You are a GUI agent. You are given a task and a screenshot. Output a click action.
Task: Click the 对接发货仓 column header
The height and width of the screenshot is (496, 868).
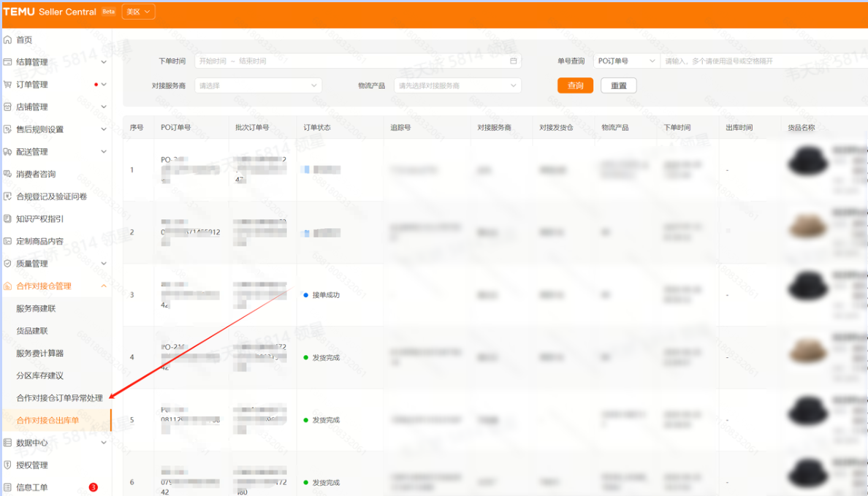click(556, 127)
